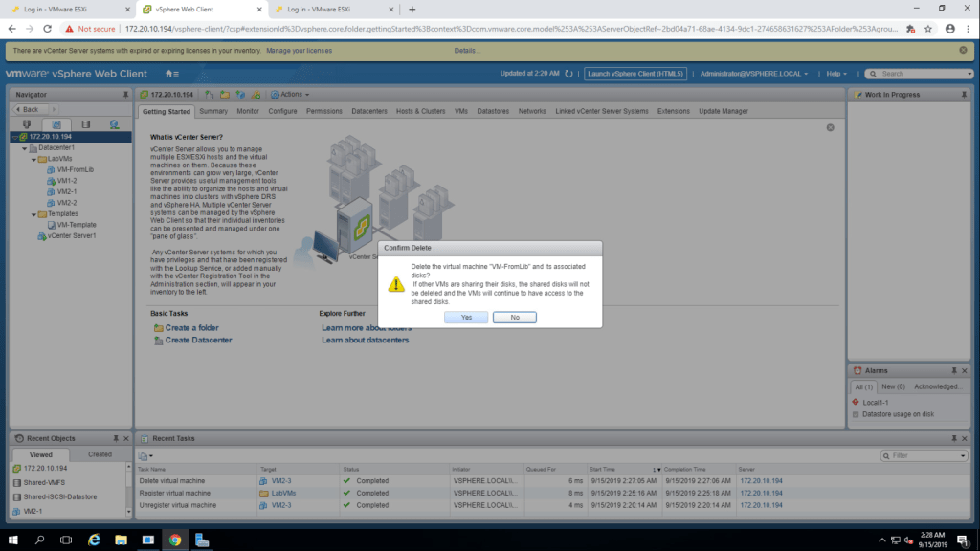
Task: Click Yes in the Confirm Delete dialog
Action: coord(466,317)
